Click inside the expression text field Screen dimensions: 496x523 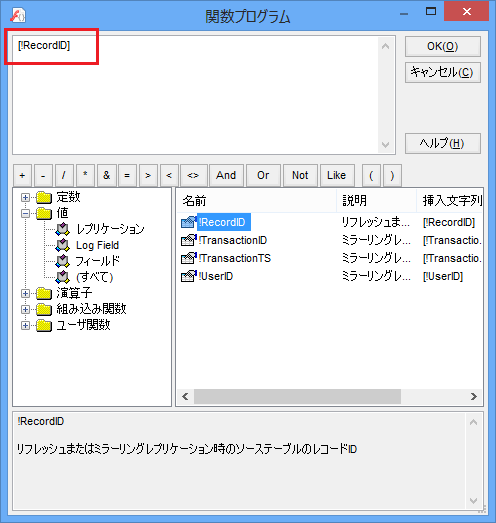[x=195, y=95]
